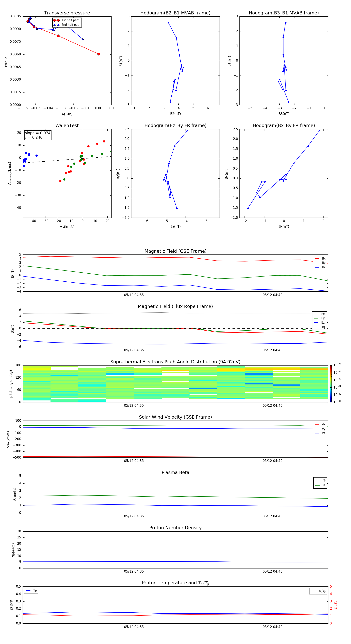
Task: Click the 'V_remaining(km/s)' y-axis label
Action: click(10, 173)
